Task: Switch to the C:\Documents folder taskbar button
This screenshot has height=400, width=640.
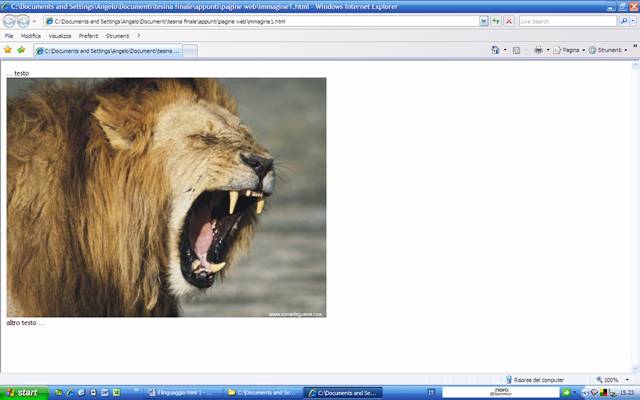Action: click(262, 393)
